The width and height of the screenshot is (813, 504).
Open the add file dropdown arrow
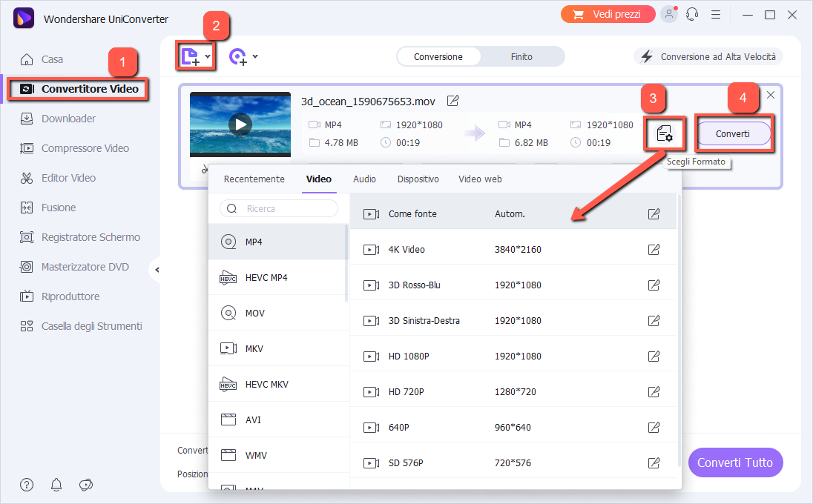208,56
